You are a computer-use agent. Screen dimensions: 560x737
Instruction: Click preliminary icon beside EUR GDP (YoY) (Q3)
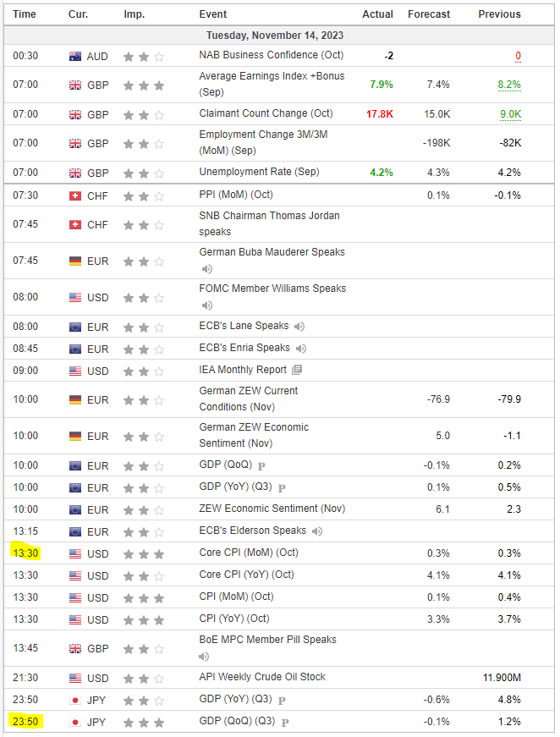coord(282,488)
